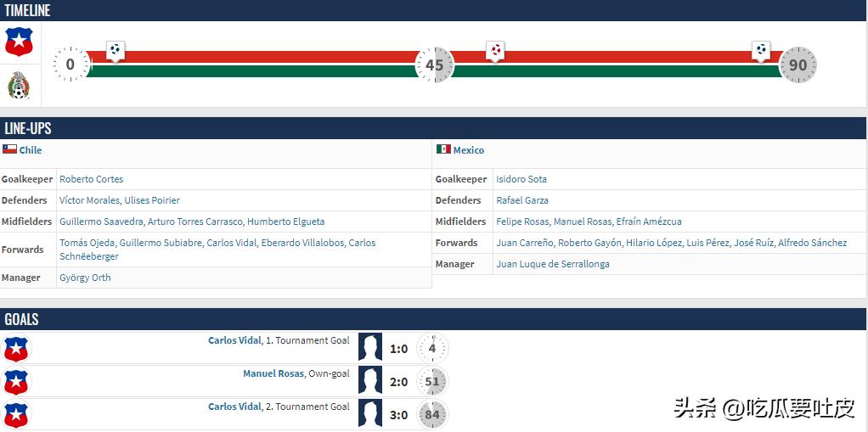Screen dimensions: 868x432
Task: Open Víctor Morales player page
Action: (90, 200)
